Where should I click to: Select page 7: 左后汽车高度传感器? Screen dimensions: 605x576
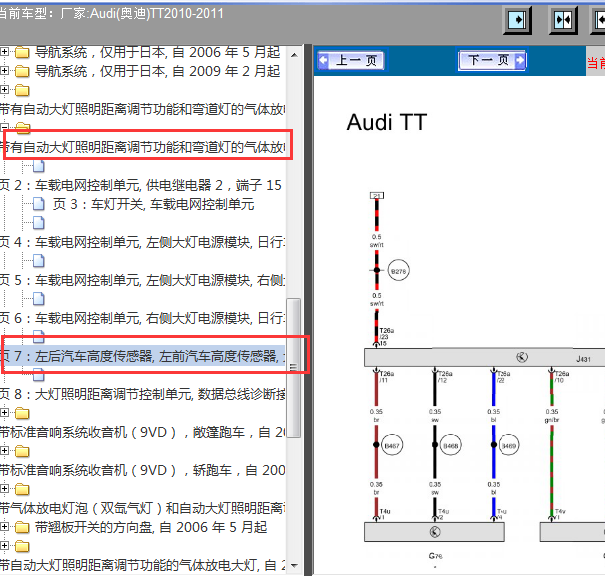[x=142, y=356]
